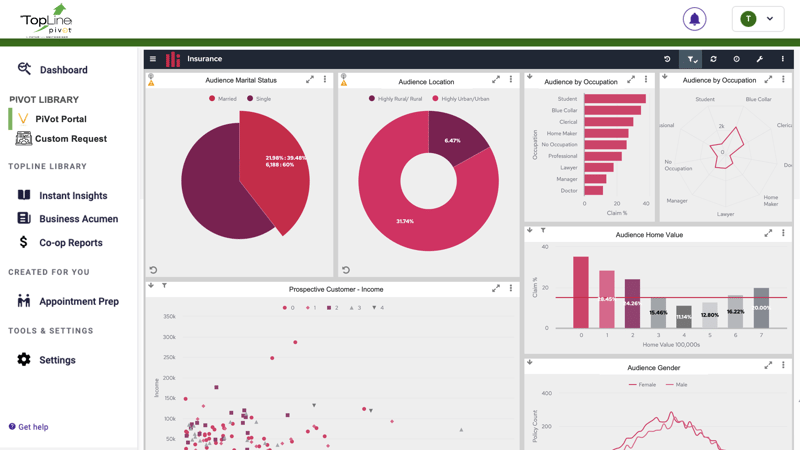Viewport: 800px width, 450px height.
Task: Select the Student bar in Occupation chart
Action: pos(615,98)
